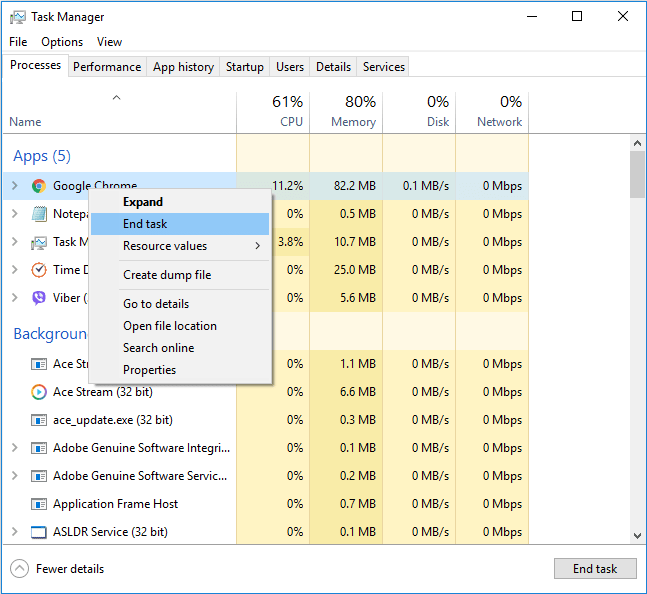
Task: Click the 82.2 MB memory value for Chrome
Action: click(355, 186)
